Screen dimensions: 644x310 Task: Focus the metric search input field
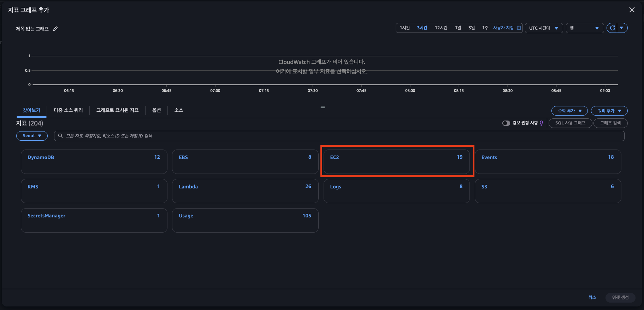[339, 136]
